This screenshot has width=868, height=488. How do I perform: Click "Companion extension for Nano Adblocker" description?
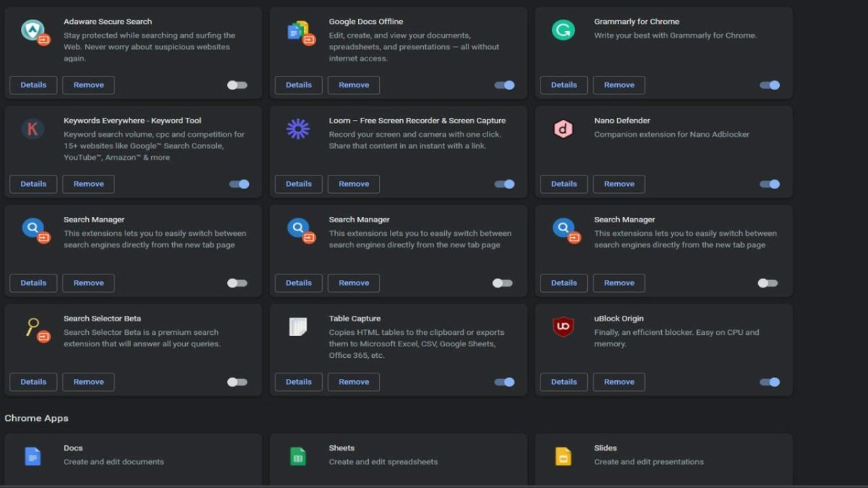point(672,134)
